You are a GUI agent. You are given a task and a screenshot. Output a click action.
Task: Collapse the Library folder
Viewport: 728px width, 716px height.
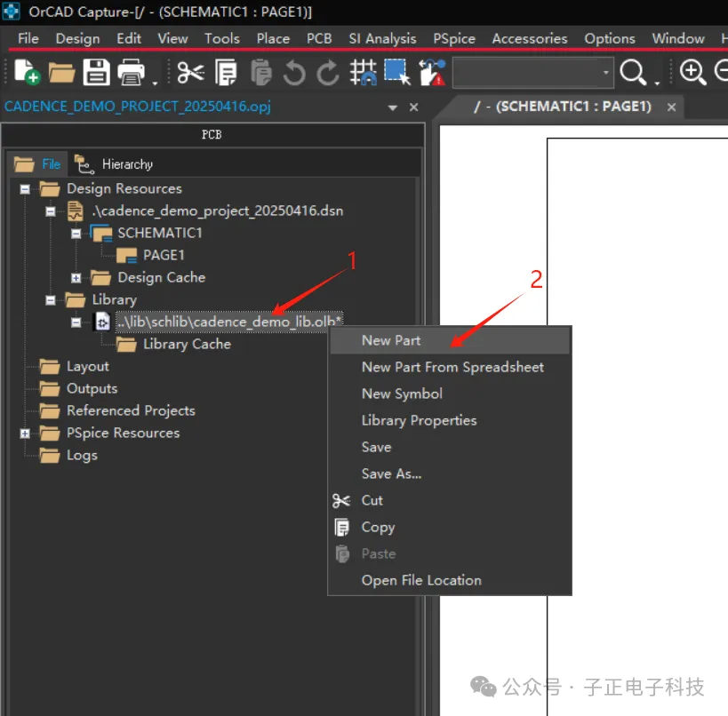click(51, 300)
